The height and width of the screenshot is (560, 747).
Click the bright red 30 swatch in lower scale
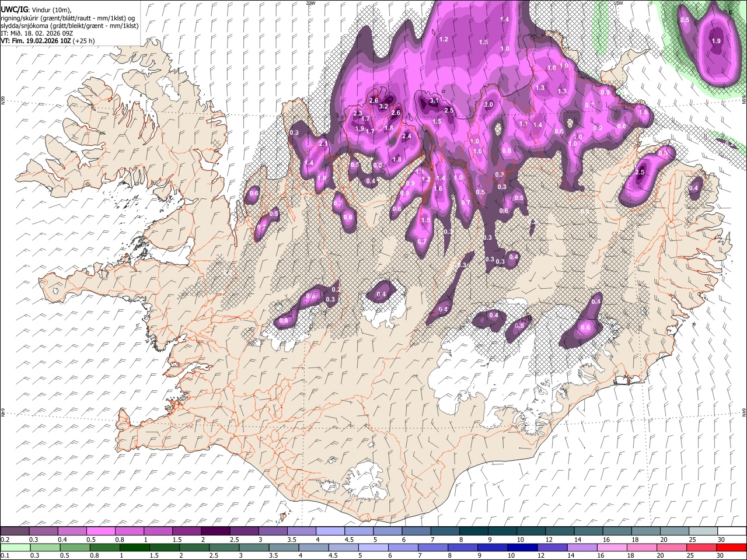point(731,548)
